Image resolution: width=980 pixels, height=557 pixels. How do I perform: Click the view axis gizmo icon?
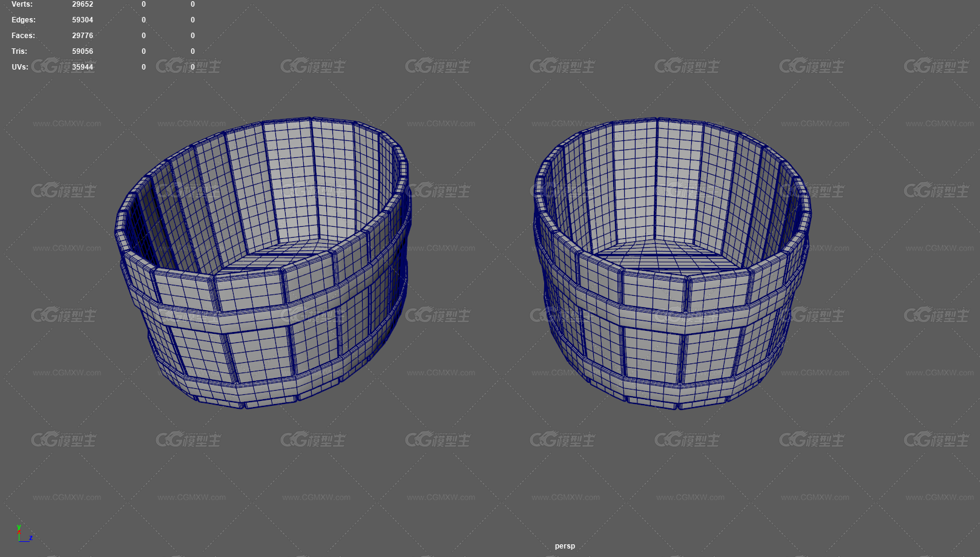click(x=24, y=533)
